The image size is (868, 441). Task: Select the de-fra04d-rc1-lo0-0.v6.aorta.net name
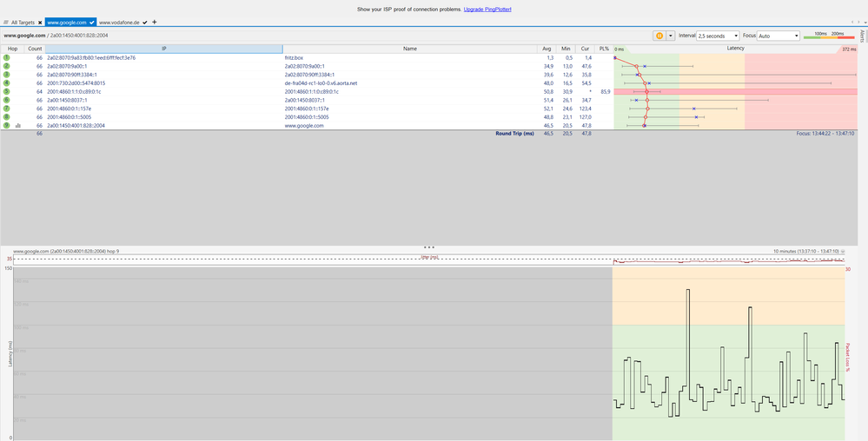coord(321,83)
